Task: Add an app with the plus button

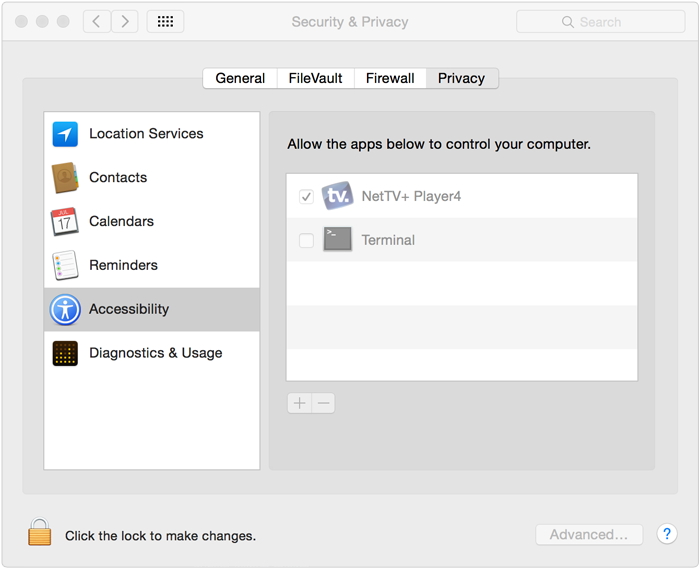Action: coord(300,403)
